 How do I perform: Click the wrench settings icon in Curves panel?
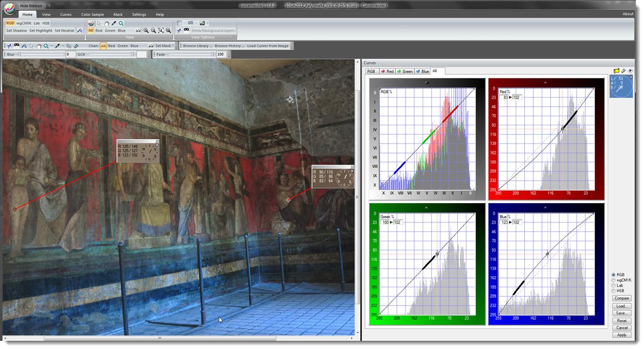(623, 71)
